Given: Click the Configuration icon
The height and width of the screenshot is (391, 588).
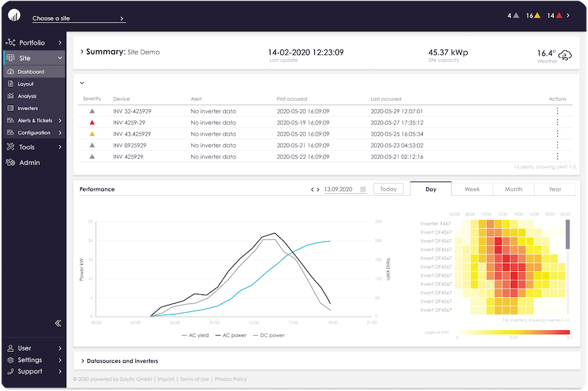Looking at the screenshot, I should [x=10, y=133].
